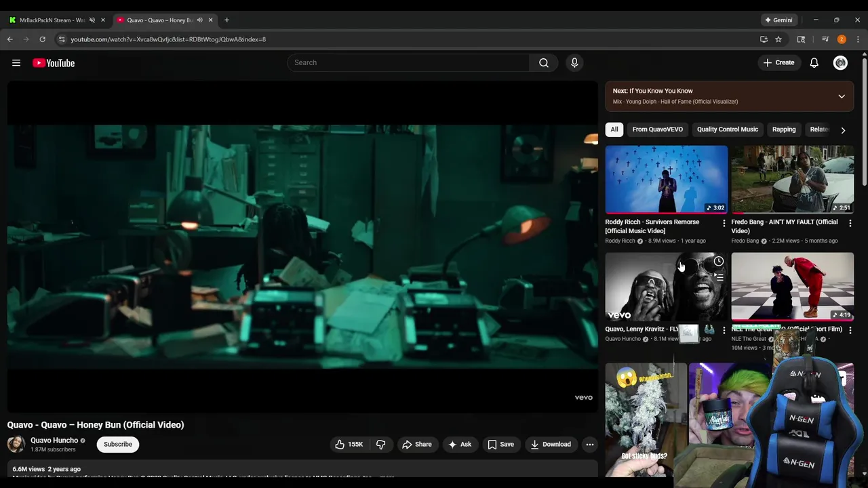The width and height of the screenshot is (868, 488).
Task: Open more actions ellipsis beside Download
Action: (x=590, y=444)
